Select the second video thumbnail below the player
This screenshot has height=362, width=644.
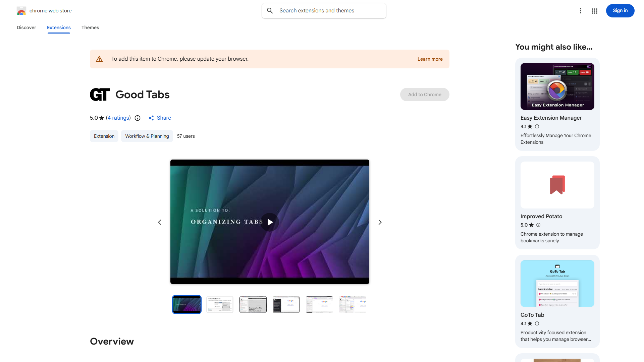pos(220,304)
